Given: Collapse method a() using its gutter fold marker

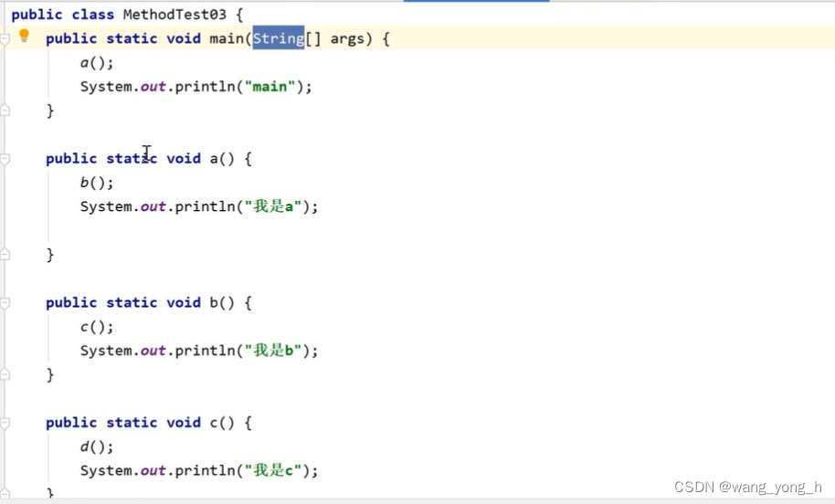Looking at the screenshot, I should tap(5, 159).
